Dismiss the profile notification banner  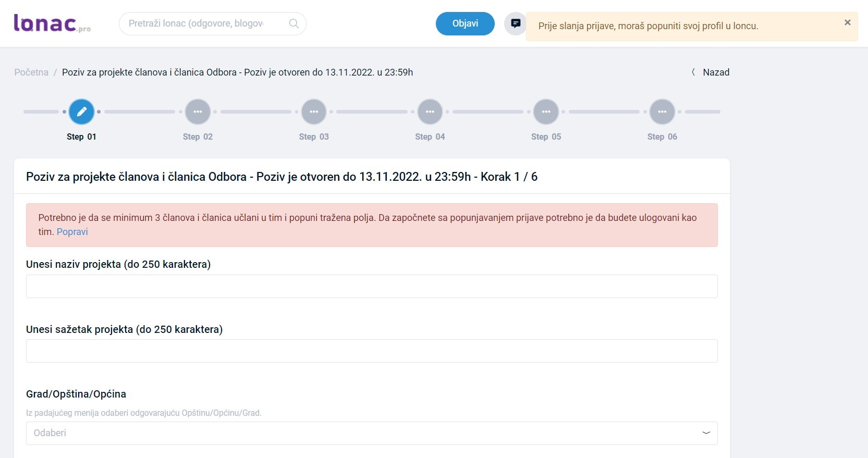(x=847, y=22)
